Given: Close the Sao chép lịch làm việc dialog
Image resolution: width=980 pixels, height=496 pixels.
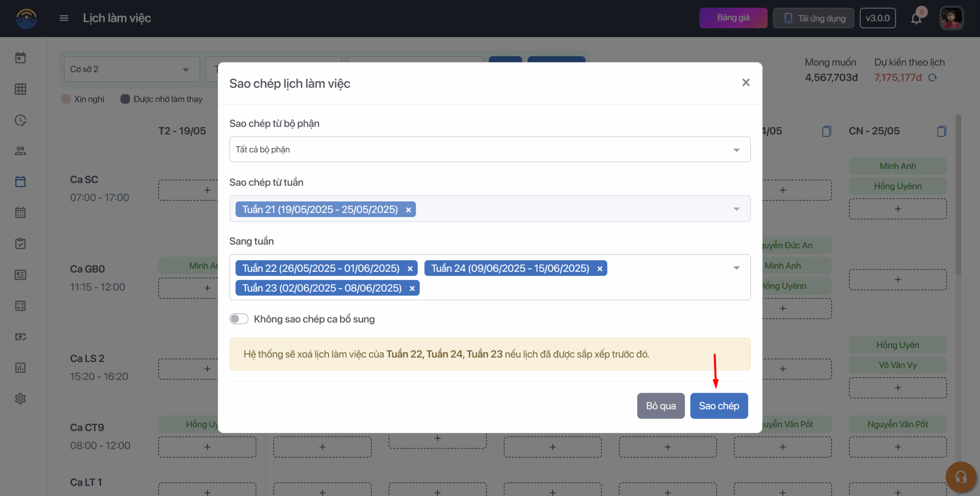Looking at the screenshot, I should [746, 83].
